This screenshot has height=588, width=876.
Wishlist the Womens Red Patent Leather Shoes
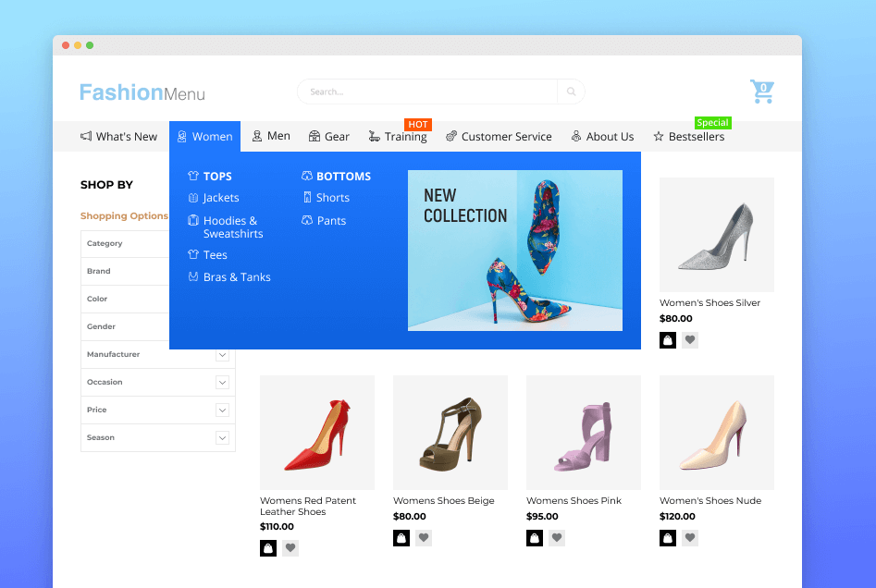point(290,548)
